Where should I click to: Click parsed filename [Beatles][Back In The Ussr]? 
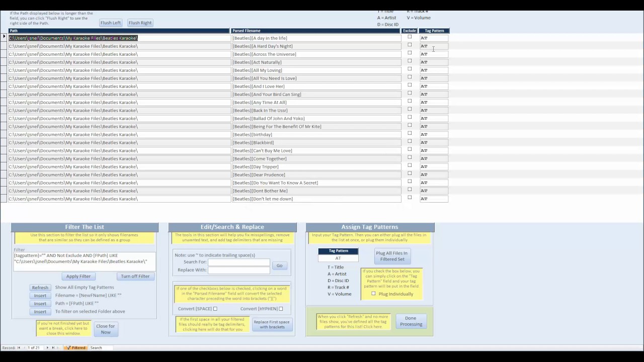pyautogui.click(x=316, y=110)
